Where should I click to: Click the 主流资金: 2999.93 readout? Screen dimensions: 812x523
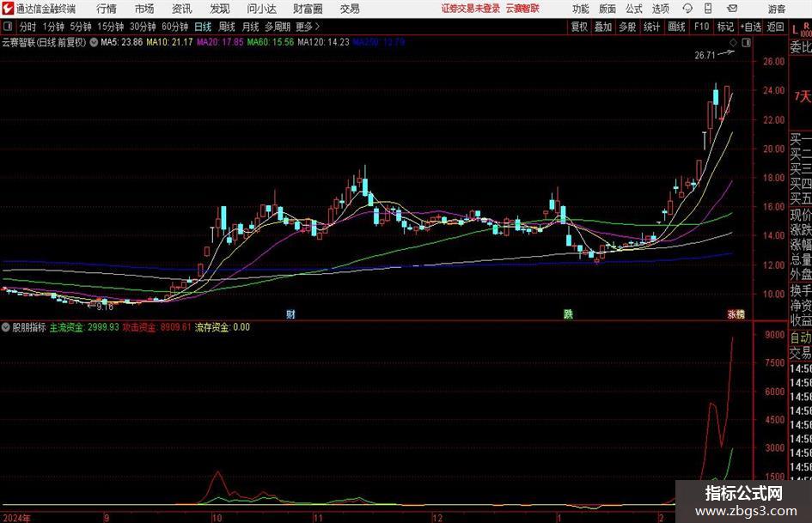point(84,327)
